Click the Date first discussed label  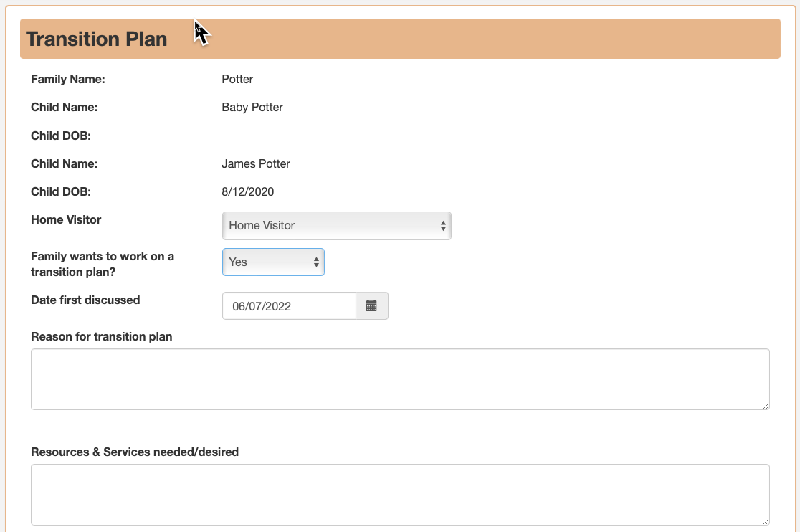86,300
